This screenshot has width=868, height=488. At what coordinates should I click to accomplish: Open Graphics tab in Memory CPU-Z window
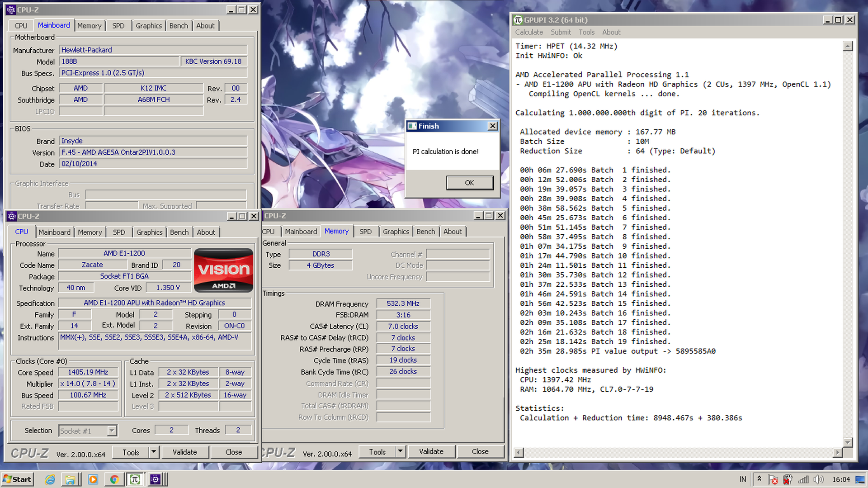[396, 232]
